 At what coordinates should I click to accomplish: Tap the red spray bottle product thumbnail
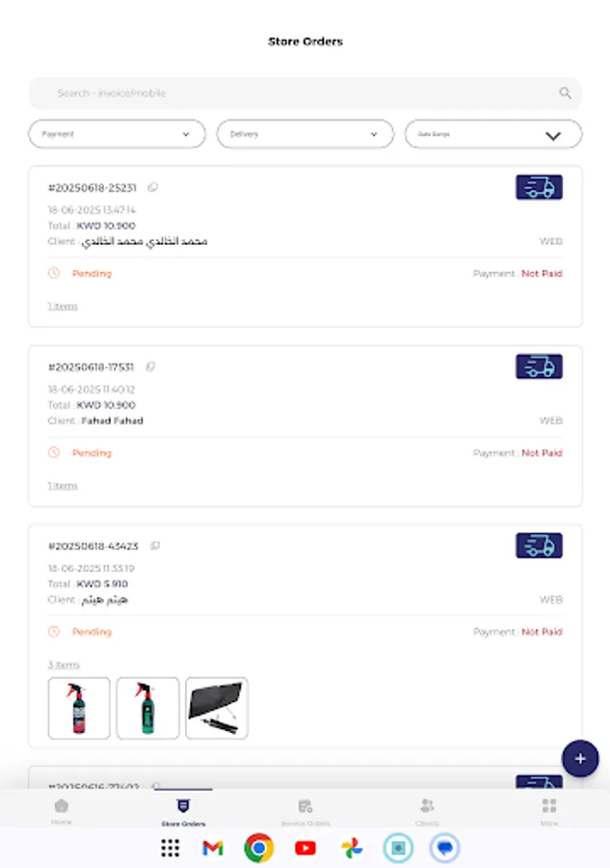(78, 708)
